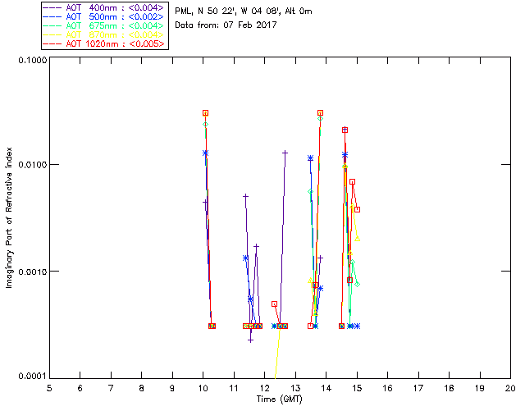Click the station text 'PML, N 50 22'

(x=207, y=11)
